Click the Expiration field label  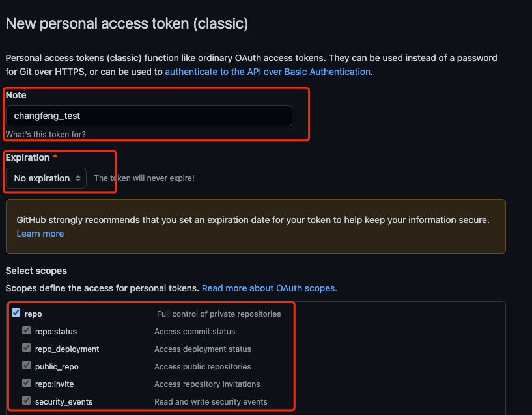tap(27, 157)
